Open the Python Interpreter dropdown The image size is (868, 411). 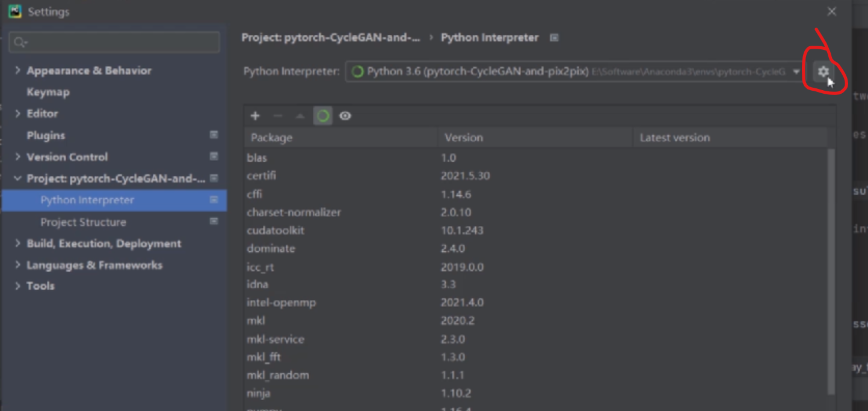574,72
